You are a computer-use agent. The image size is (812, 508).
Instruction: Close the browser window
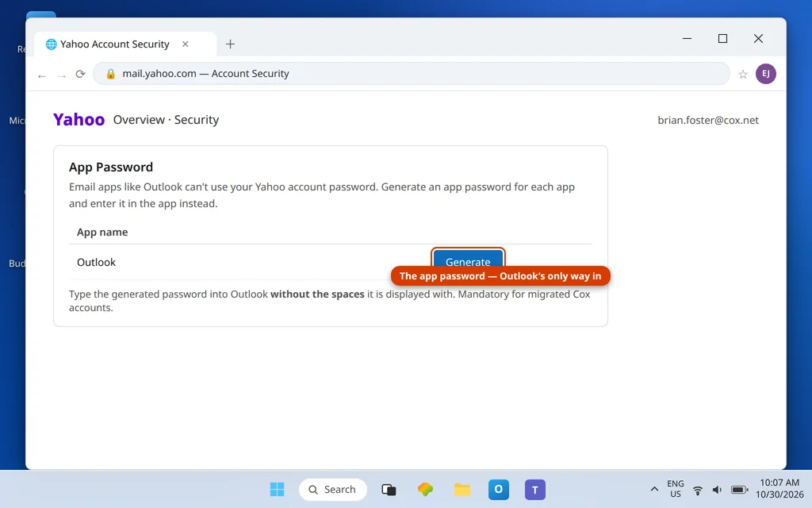point(758,38)
